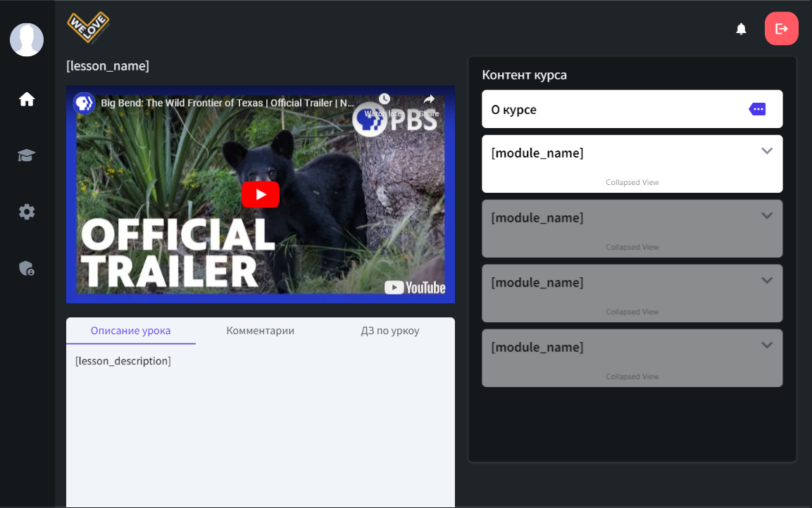Viewport: 812px width, 508px height.
Task: Open the user profile avatar
Action: (27, 40)
